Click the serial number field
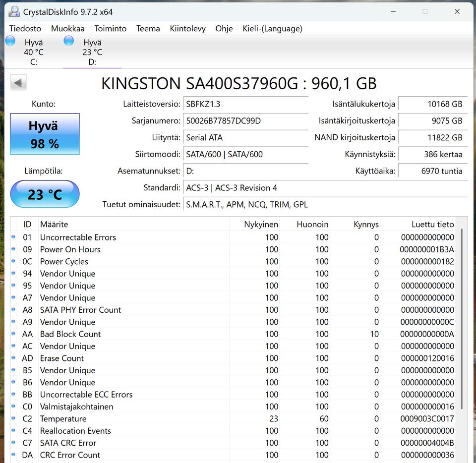 [x=246, y=121]
